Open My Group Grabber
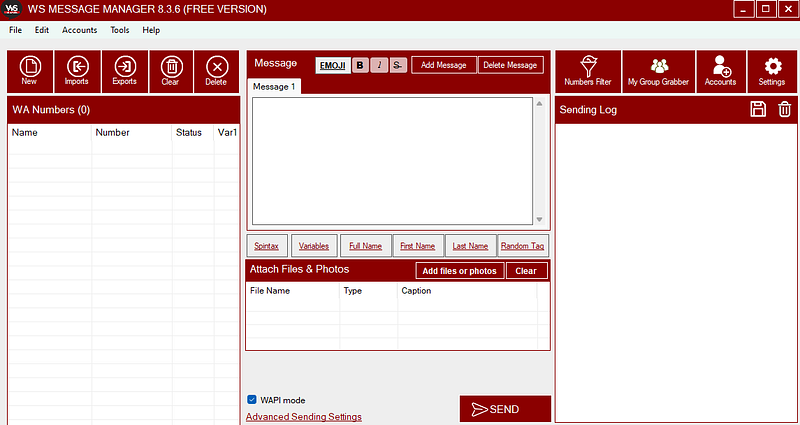 coord(659,71)
